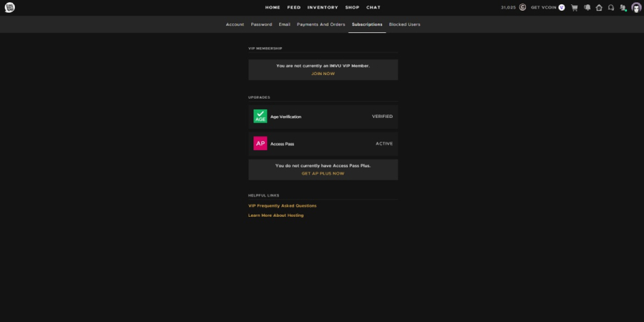This screenshot has width=644, height=322.
Task: Open Learn More About Hosting link
Action: click(x=276, y=215)
